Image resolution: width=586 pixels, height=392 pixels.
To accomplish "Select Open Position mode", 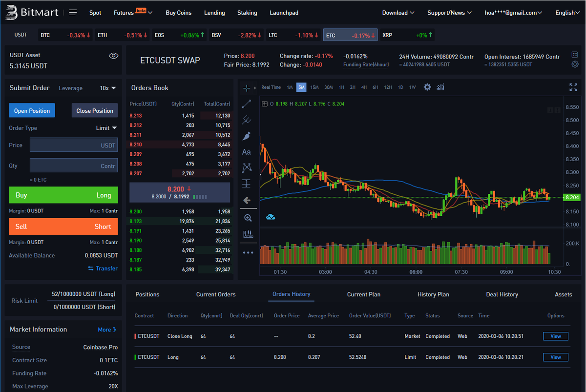I will (32, 111).
